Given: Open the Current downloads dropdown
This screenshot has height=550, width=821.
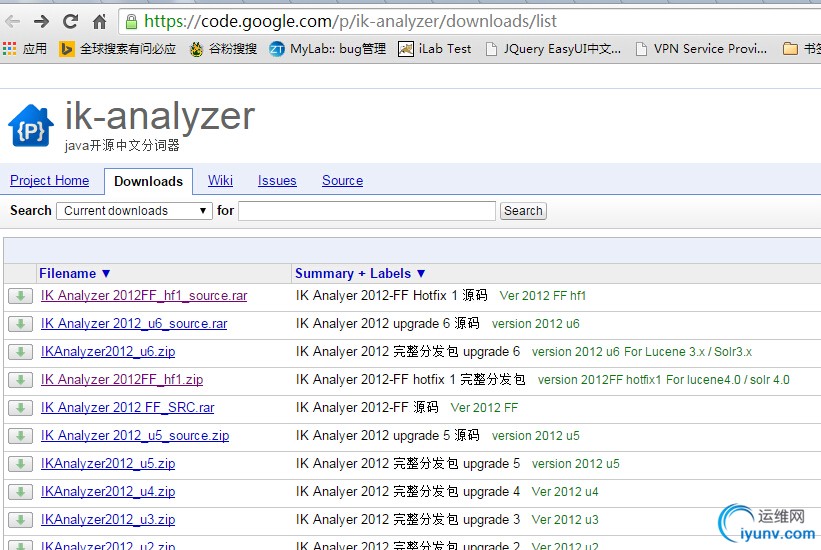Looking at the screenshot, I should [x=134, y=211].
